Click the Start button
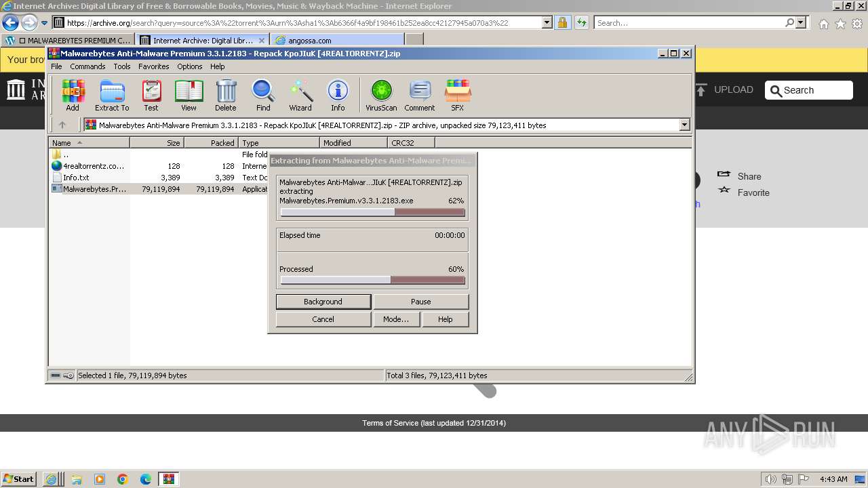 click(x=18, y=479)
